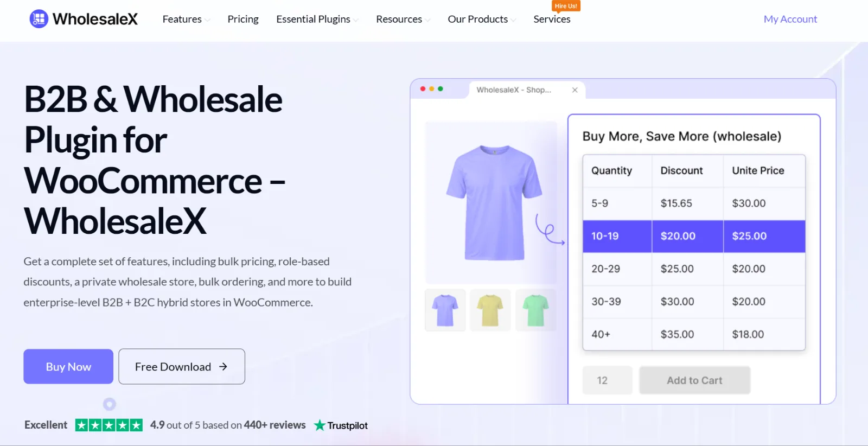Click the WholesaleX logo icon

[x=39, y=19]
